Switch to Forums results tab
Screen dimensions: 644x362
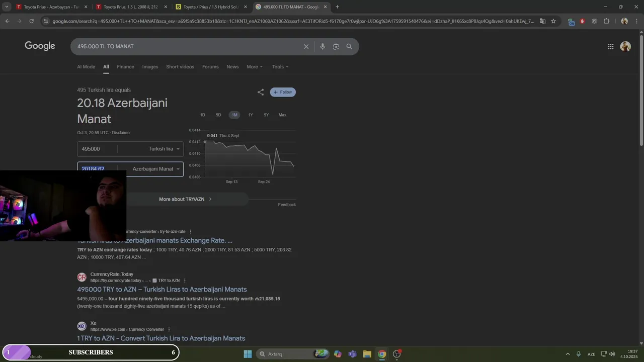tap(210, 67)
